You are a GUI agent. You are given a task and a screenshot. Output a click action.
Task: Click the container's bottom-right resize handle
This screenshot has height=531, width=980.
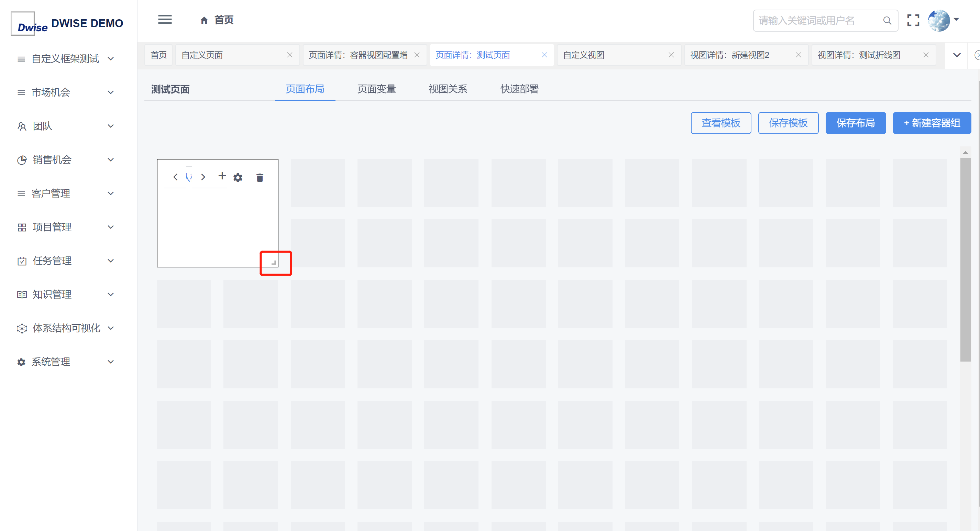(274, 263)
